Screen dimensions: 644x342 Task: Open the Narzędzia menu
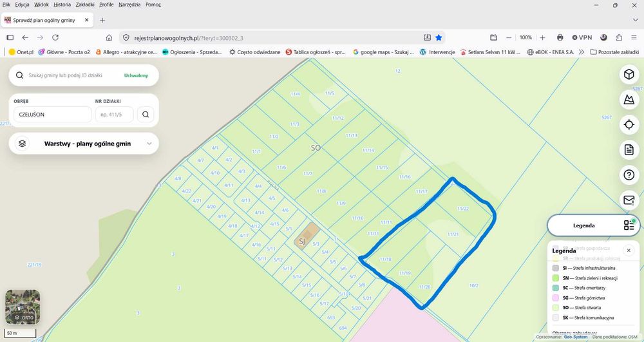[x=129, y=5]
